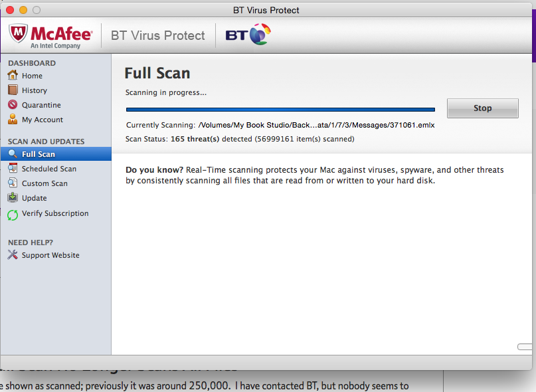Open the Scheduled Scan page

click(49, 169)
